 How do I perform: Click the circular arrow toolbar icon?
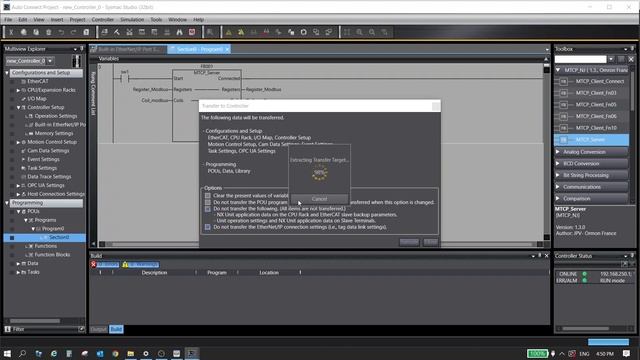click(304, 32)
